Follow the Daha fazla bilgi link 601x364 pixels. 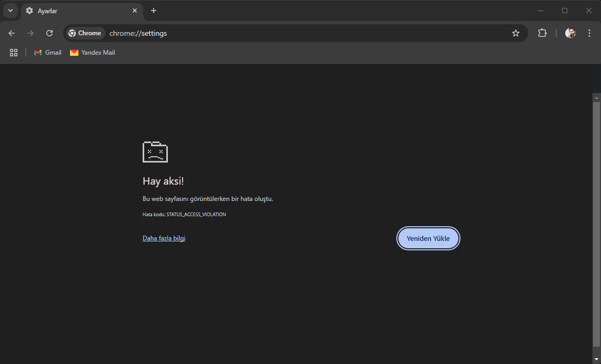(164, 238)
